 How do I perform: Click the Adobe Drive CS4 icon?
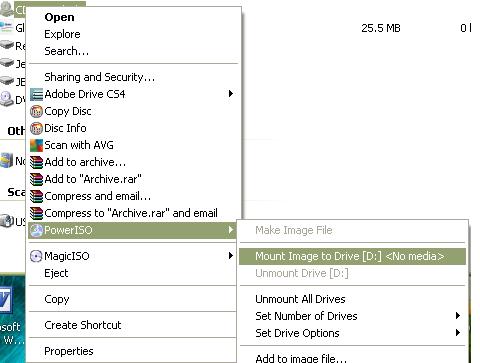tap(36, 94)
